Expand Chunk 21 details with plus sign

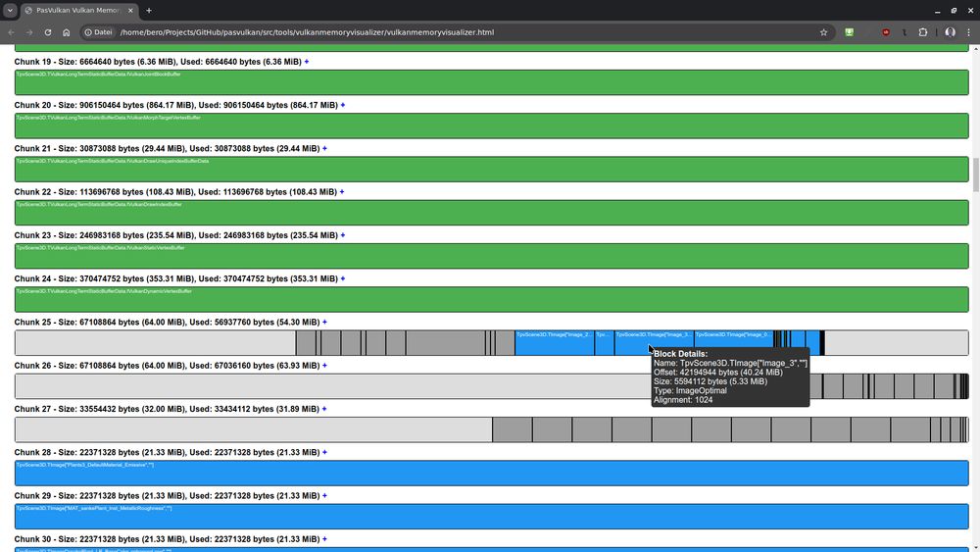pyautogui.click(x=324, y=149)
